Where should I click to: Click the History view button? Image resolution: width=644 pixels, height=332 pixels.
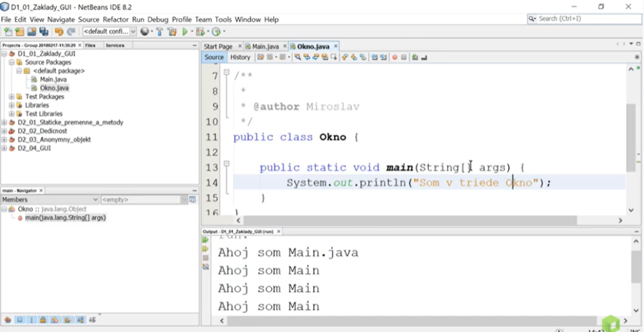pos(240,57)
